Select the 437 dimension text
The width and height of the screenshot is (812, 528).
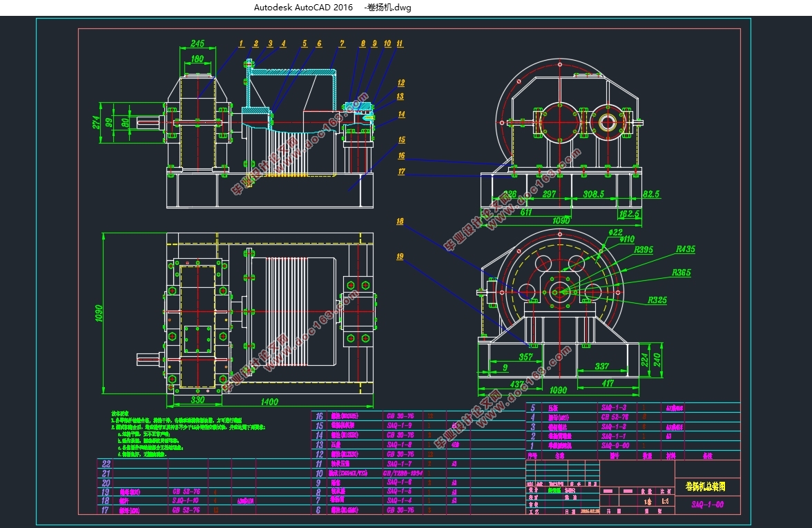[x=517, y=384]
